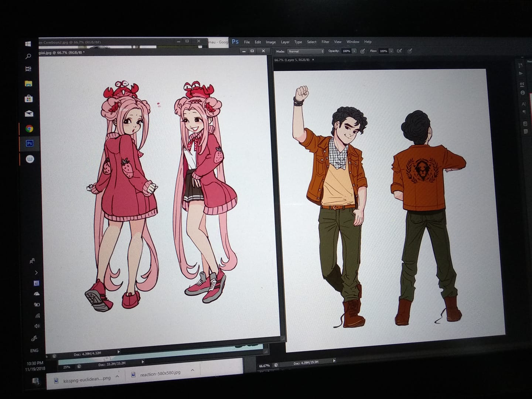Open the Select menu
Image resolution: width=532 pixels, height=399 pixels.
(312, 42)
